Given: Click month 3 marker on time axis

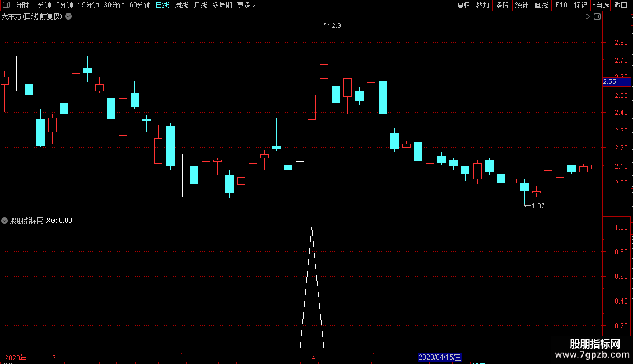Looking at the screenshot, I should 54,357.
